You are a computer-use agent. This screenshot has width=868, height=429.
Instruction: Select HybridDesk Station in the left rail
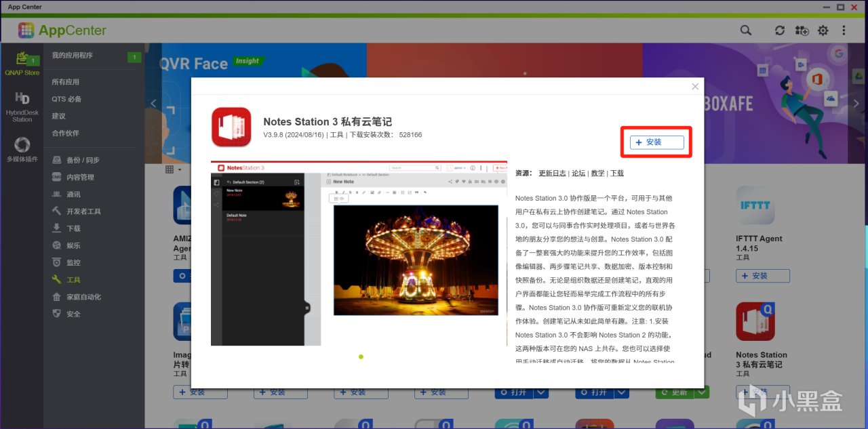(x=22, y=107)
